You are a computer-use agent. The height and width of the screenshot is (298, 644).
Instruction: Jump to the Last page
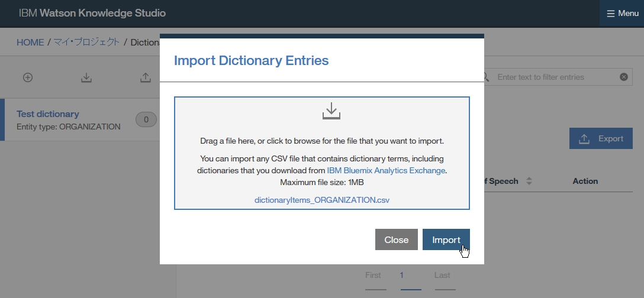(x=442, y=275)
